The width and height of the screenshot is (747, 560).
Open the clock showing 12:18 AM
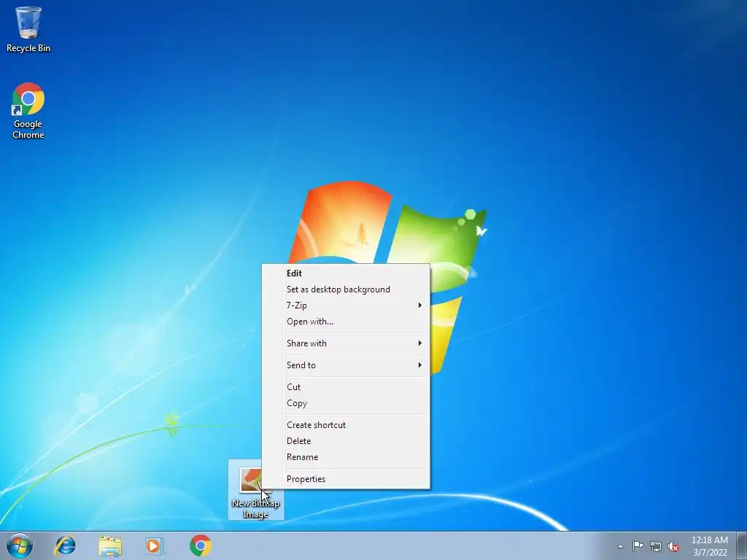(x=710, y=546)
